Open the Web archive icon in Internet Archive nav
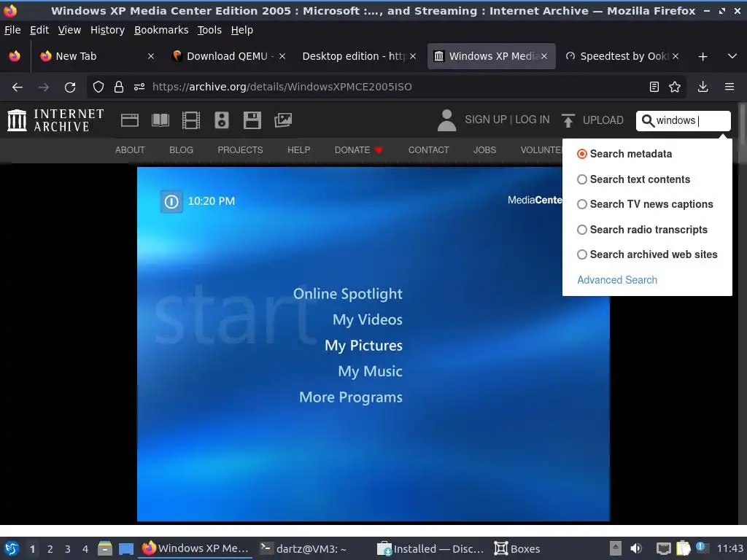747x560 pixels. pyautogui.click(x=130, y=120)
